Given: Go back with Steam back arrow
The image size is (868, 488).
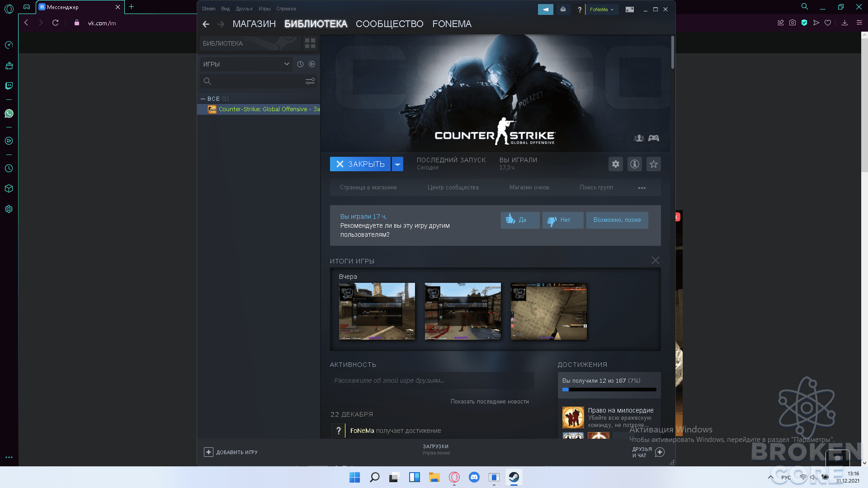Looking at the screenshot, I should [206, 24].
